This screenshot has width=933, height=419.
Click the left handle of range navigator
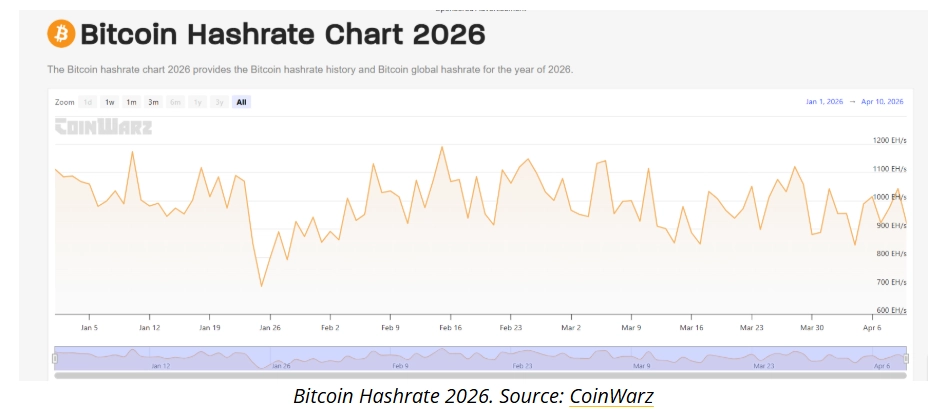point(55,358)
